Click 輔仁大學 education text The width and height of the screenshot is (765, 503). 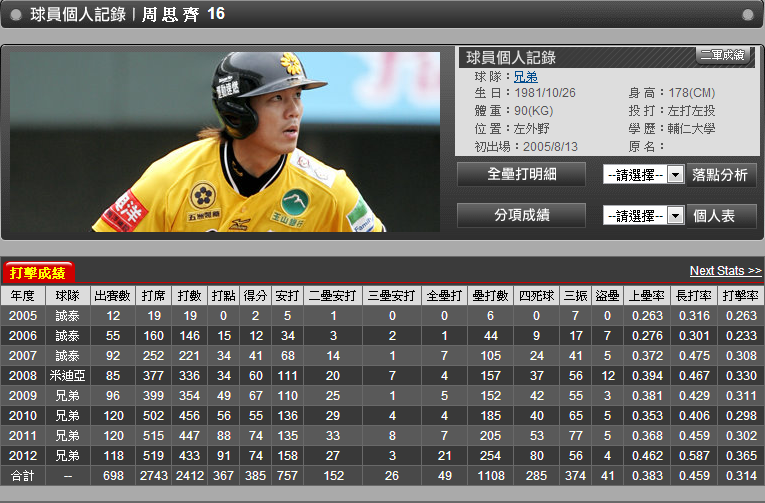(x=691, y=129)
